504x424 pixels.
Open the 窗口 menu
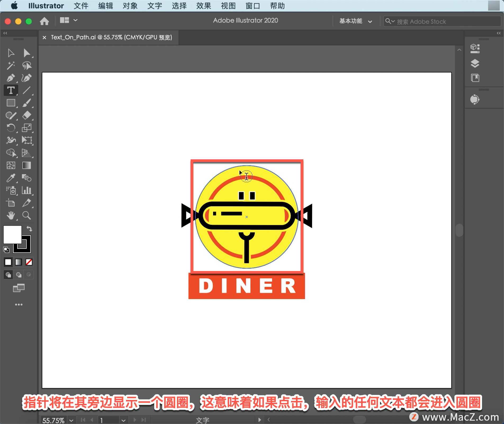click(253, 6)
